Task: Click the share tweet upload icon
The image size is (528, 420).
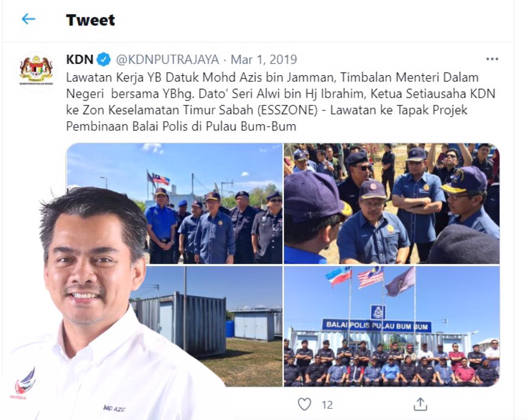Action: [x=420, y=404]
